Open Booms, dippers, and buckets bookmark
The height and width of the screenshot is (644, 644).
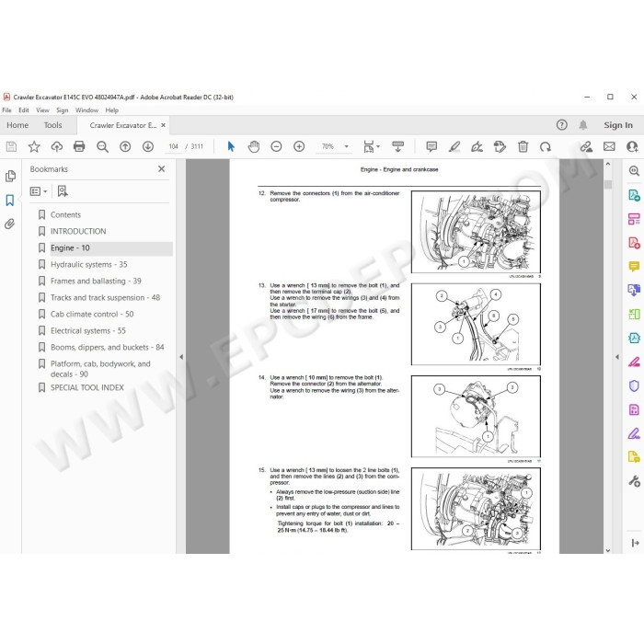click(108, 347)
